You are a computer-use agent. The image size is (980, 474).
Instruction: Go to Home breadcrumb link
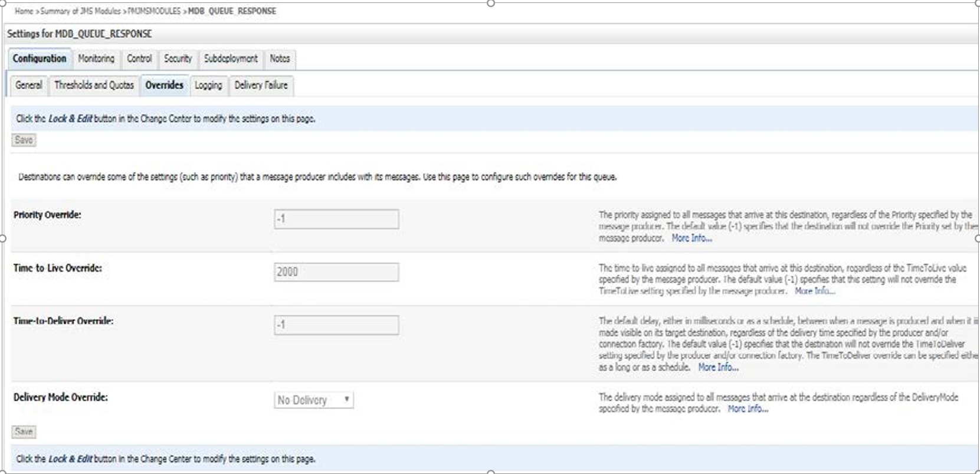[x=24, y=11]
